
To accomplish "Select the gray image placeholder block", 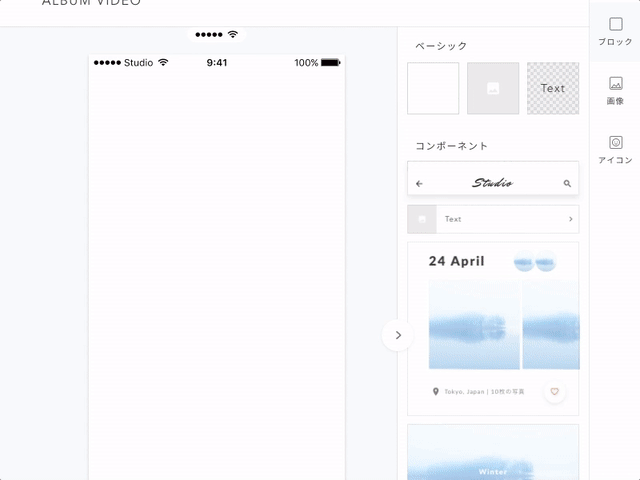I will (493, 88).
